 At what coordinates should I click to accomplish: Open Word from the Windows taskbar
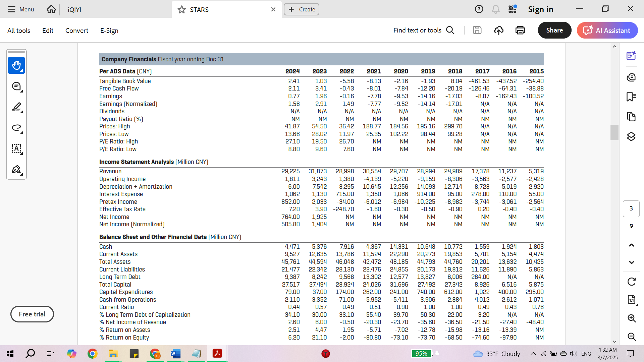(175, 354)
